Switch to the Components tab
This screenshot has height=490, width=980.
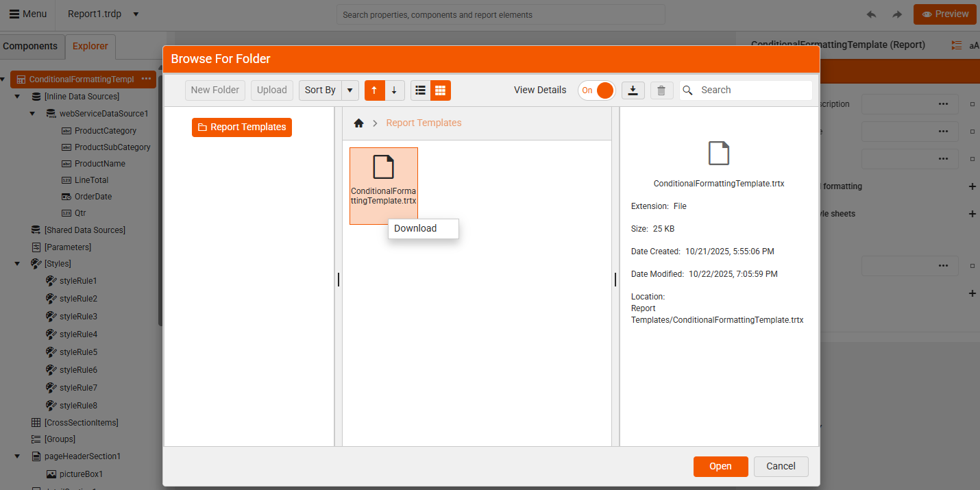pos(31,47)
